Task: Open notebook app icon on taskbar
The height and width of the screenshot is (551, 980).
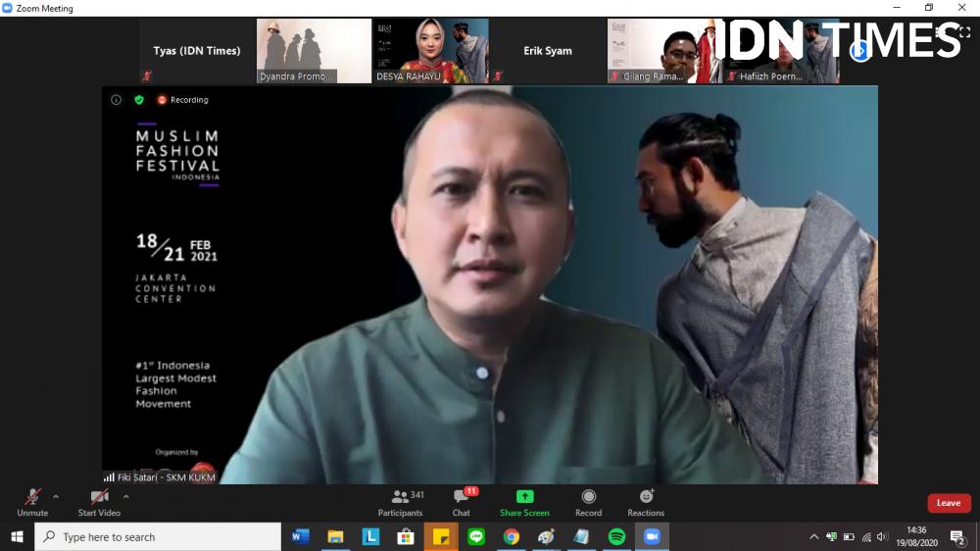Action: pyautogui.click(x=581, y=536)
